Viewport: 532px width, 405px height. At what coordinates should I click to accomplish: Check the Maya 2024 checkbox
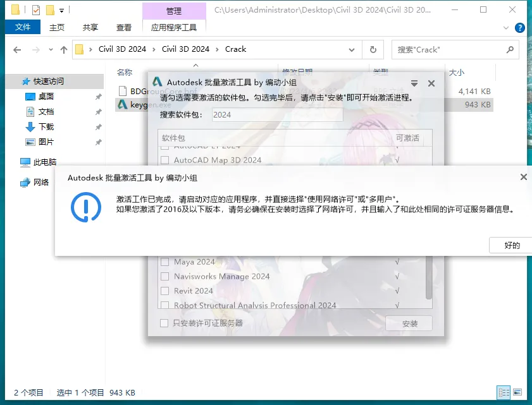[165, 262]
